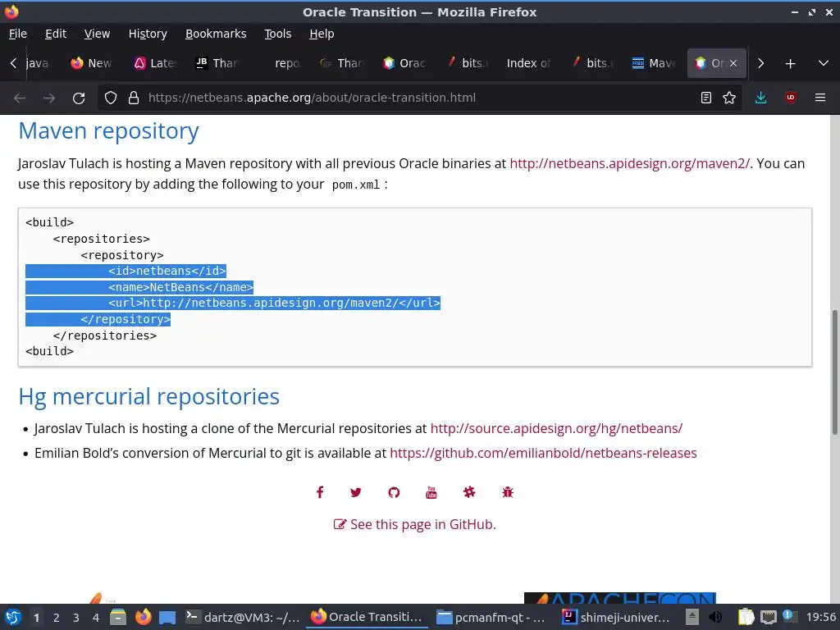Screen dimensions: 840x630
Task: Follow the netbeans.apidesign.org/maven2 link
Action: [629, 163]
